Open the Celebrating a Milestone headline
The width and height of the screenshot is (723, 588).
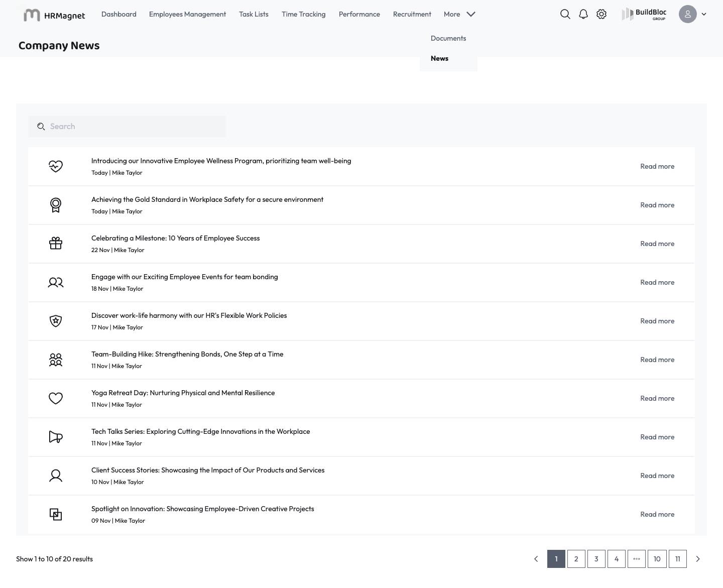pyautogui.click(x=176, y=238)
